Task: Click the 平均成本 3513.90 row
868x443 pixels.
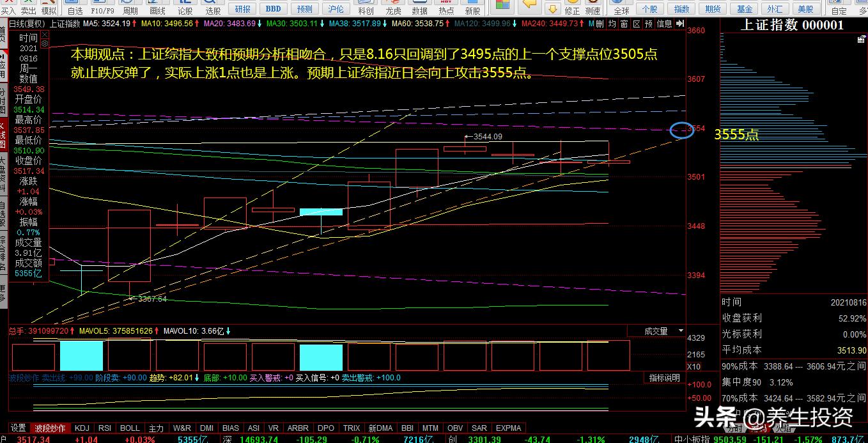Action: point(794,350)
